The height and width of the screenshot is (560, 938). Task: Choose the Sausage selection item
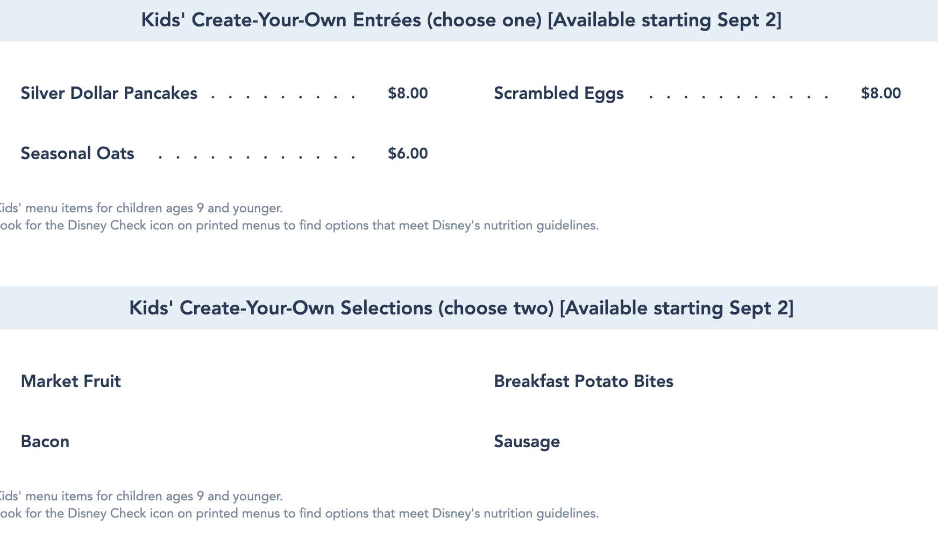pyautogui.click(x=527, y=442)
